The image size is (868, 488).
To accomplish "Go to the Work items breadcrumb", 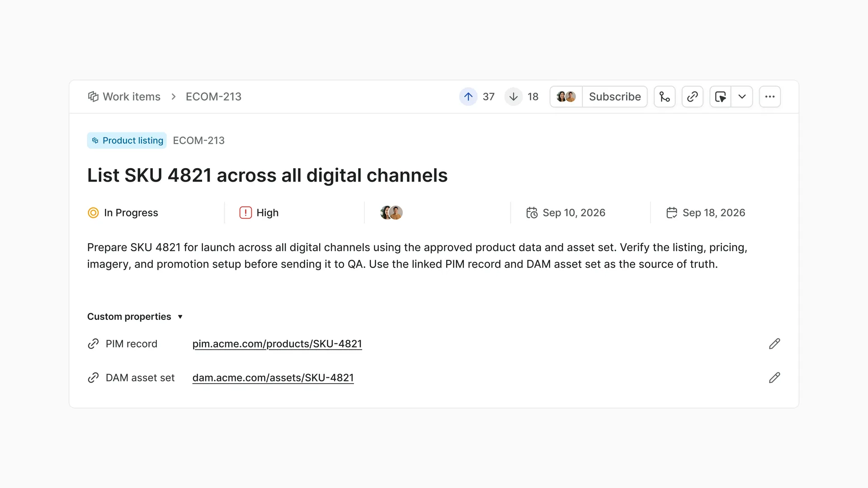I will [124, 97].
